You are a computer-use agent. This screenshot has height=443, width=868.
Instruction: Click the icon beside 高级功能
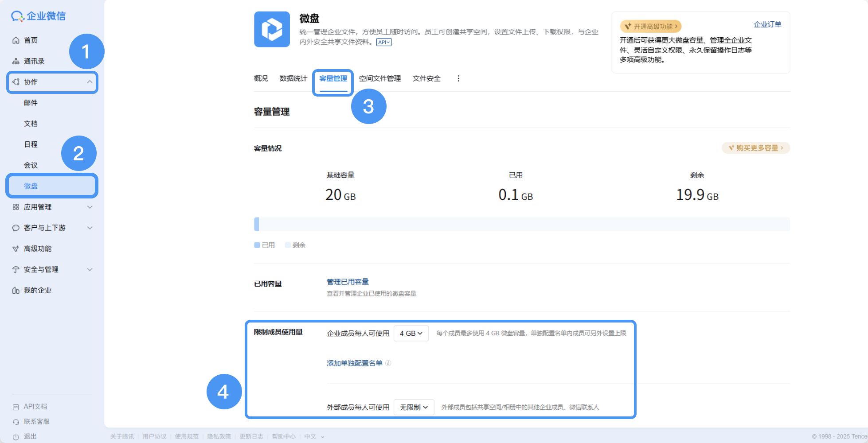16,249
